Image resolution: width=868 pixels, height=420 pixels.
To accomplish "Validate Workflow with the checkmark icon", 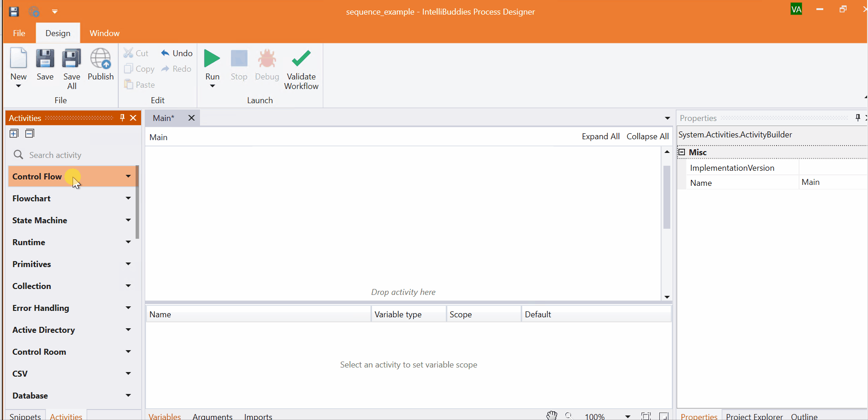I will pyautogui.click(x=301, y=58).
